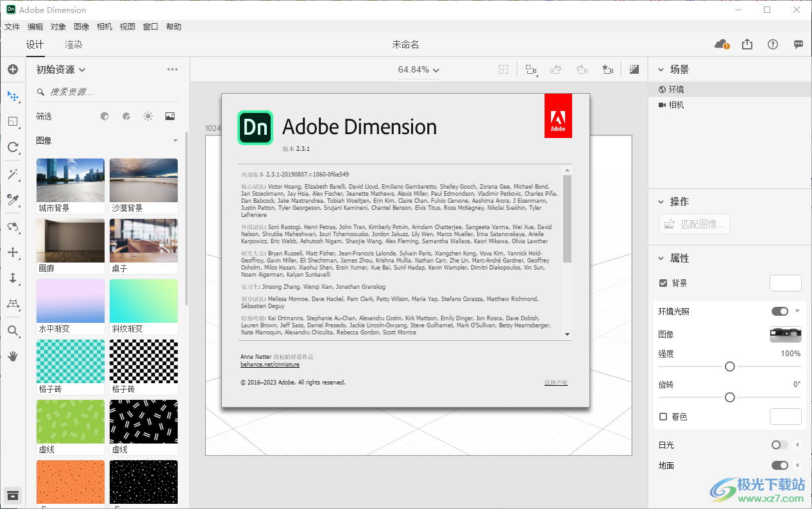Viewport: 812px width, 509px height.
Task: Open the 文件 menu
Action: point(12,26)
